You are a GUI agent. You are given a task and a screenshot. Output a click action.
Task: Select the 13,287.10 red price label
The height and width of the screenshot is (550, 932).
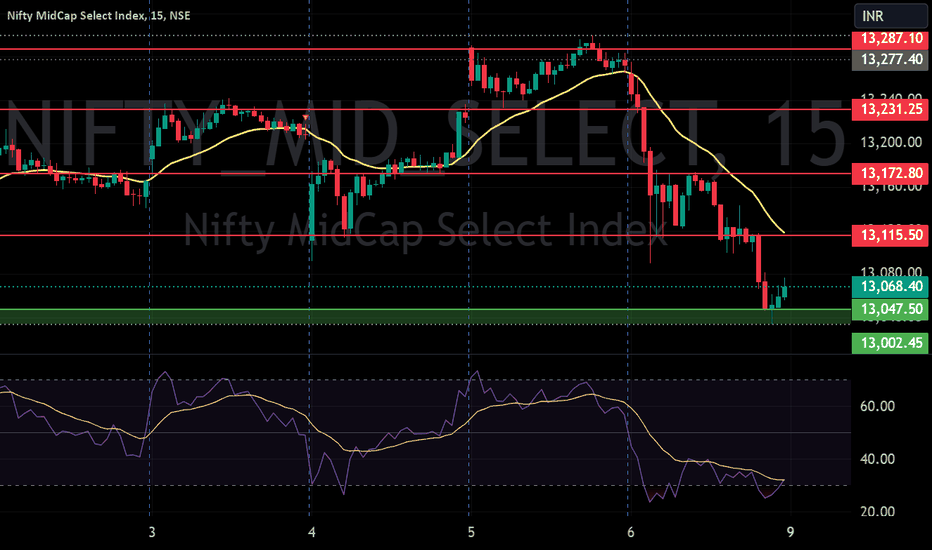point(890,39)
